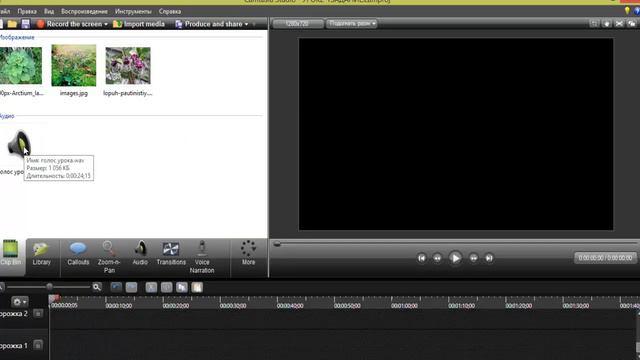The height and width of the screenshot is (360, 640).
Task: Expand Produce and share dropdown arrow
Action: [246, 24]
